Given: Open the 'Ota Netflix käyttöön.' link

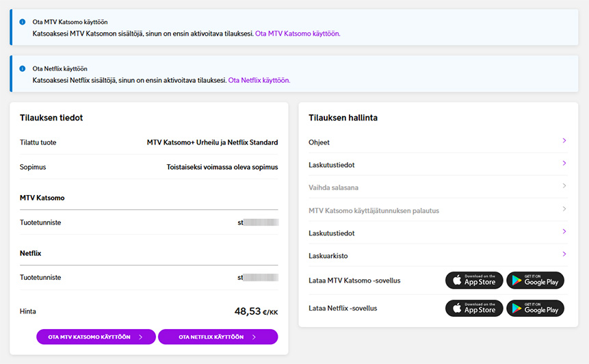Looking at the screenshot, I should point(259,80).
